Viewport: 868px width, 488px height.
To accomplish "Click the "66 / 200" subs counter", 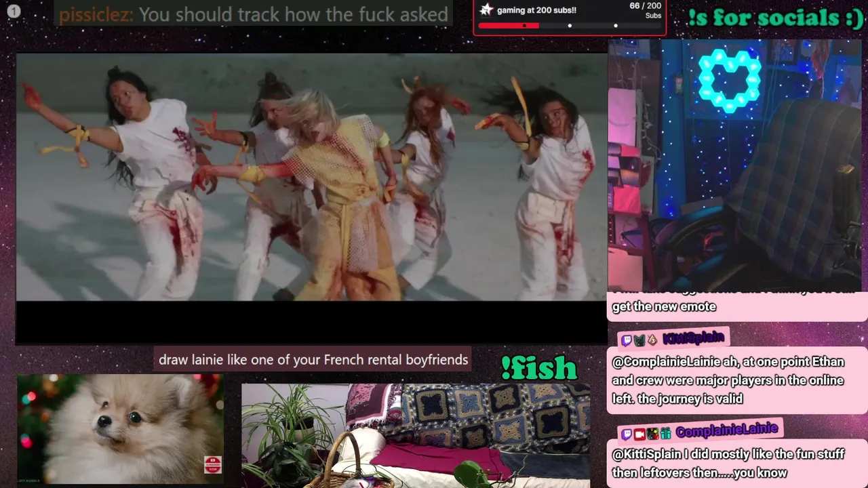I will coord(644,5).
